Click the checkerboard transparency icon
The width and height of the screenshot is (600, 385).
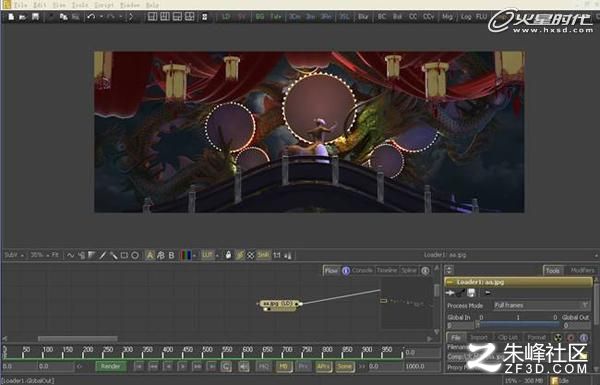click(x=250, y=255)
